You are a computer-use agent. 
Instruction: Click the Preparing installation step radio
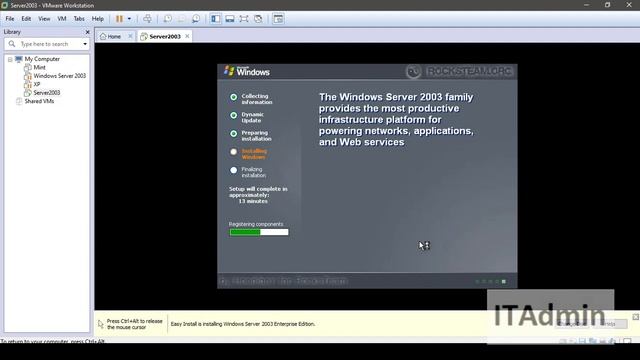tap(233, 133)
